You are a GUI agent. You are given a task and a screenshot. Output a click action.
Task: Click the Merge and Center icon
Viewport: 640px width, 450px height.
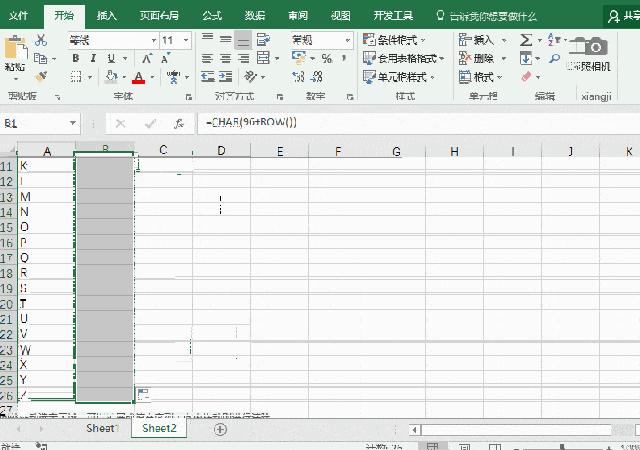263,58
